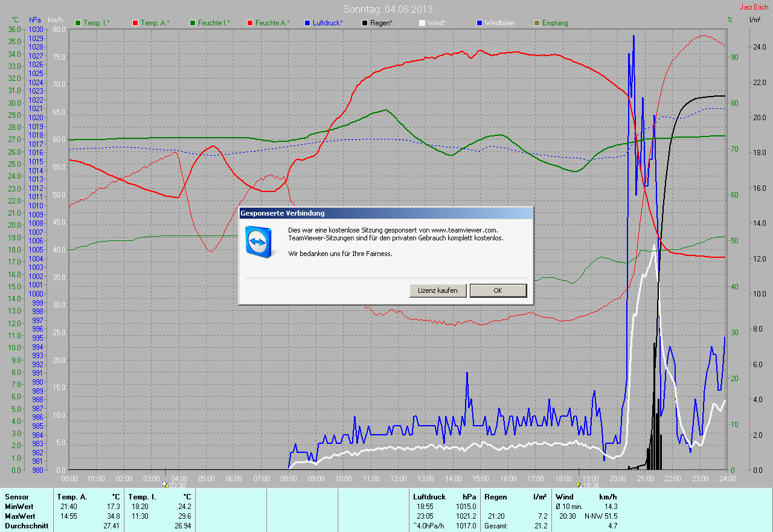Click the Windböen legend color swatch
This screenshot has width=773, height=532.
(480, 23)
